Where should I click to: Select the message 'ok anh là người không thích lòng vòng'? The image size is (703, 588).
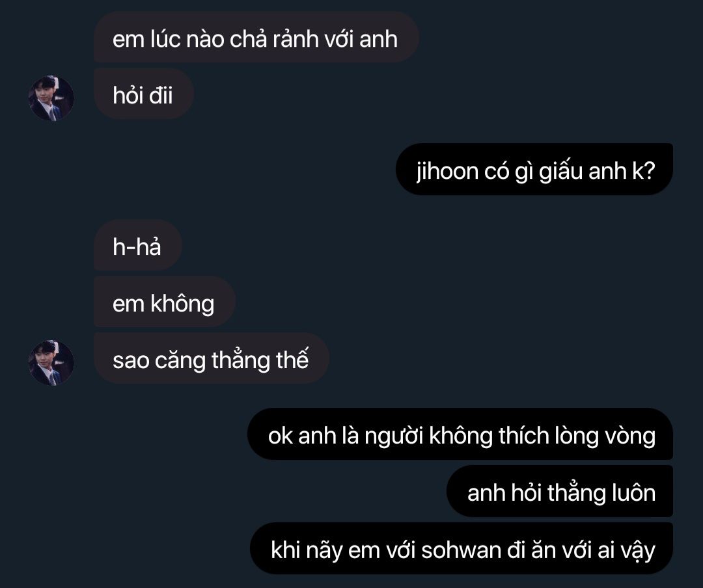click(460, 434)
